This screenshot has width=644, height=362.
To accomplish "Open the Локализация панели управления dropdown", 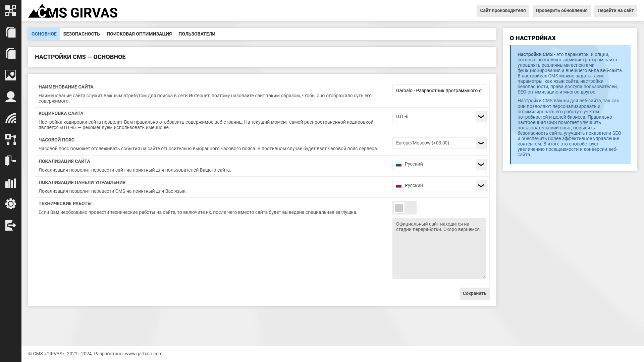I will [x=439, y=186].
